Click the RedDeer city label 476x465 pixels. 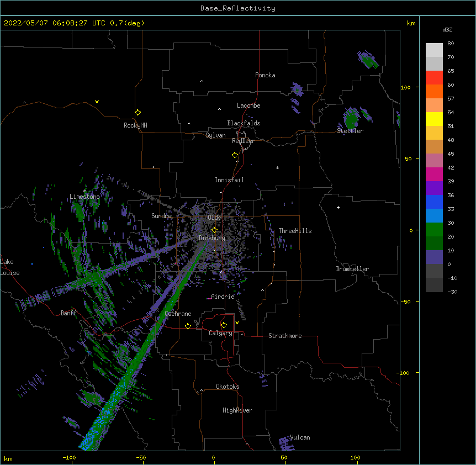[x=243, y=141]
